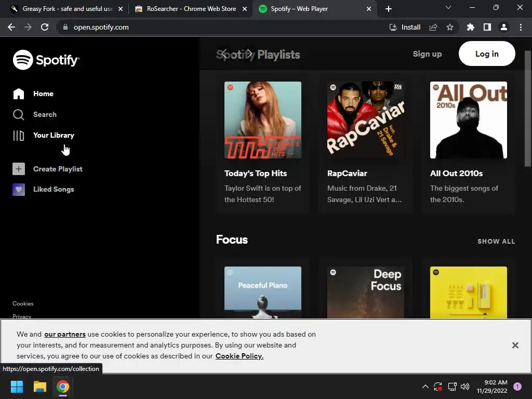
Task: Open the RapCaviar playlist cover
Action: point(365,120)
